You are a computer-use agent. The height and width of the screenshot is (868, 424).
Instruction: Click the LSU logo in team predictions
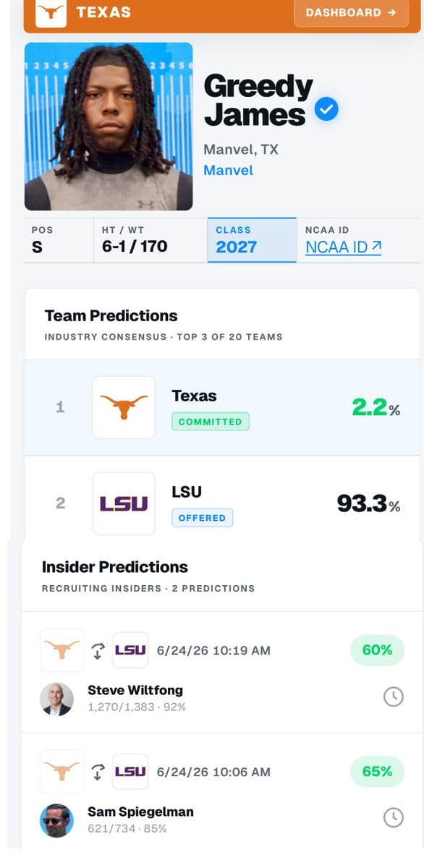tap(124, 503)
